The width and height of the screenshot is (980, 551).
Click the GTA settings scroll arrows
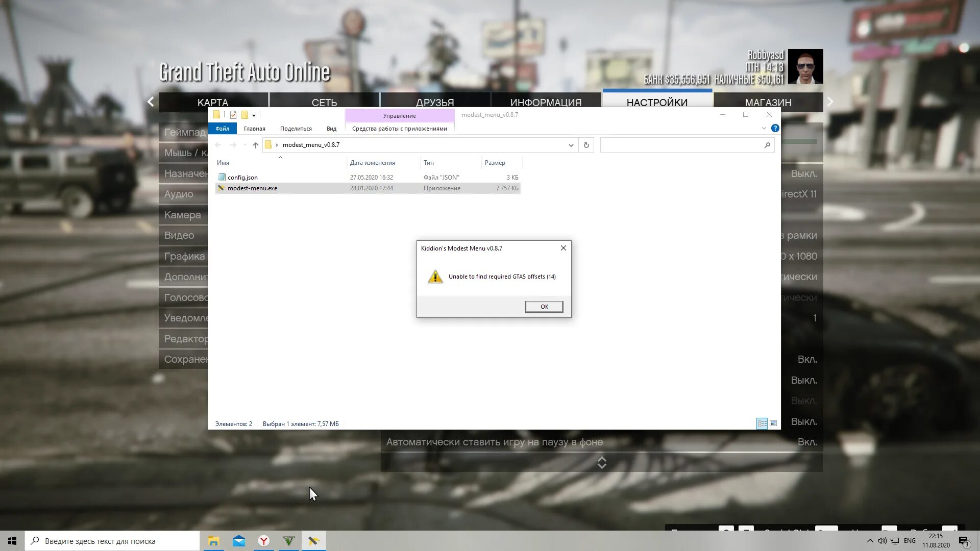coord(602,463)
